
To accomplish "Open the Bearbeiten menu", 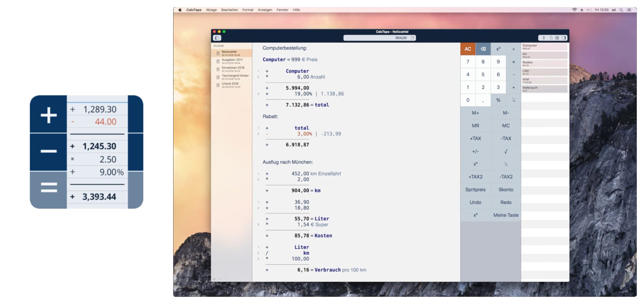I will (229, 10).
